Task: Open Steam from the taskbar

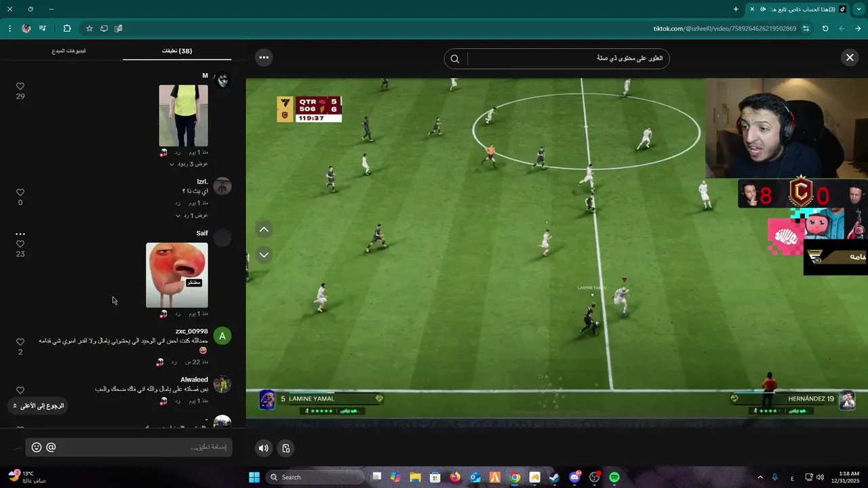Action: tap(554, 477)
